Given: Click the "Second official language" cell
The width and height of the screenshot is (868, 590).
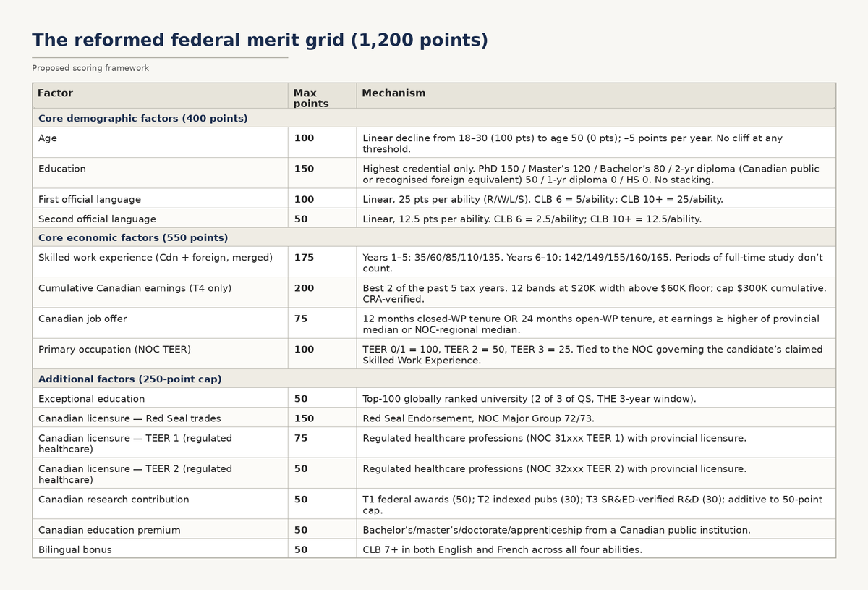Looking at the screenshot, I should click(161, 219).
